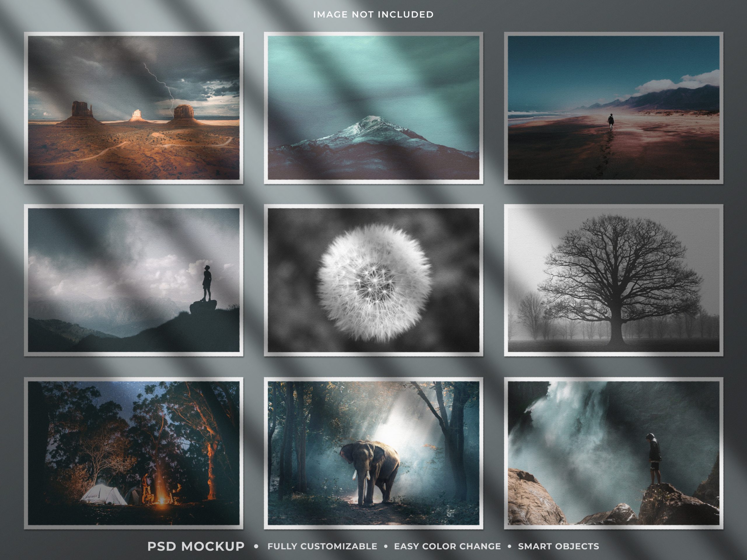Viewport: 747px width, 560px height.
Task: Click the Monument Valley lightning photo
Action: pos(133,108)
